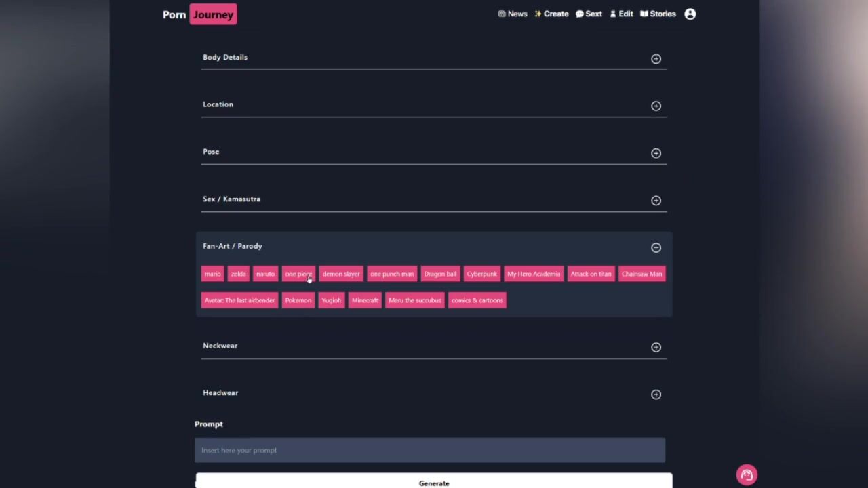Open the Stories menu item

coord(658,14)
